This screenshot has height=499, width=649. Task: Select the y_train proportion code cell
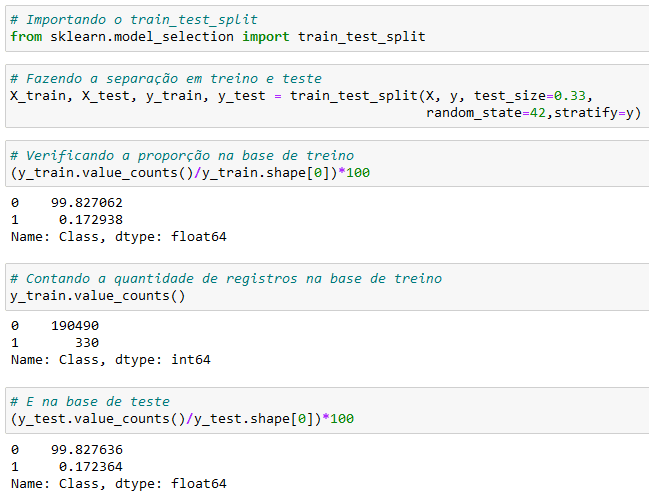click(x=327, y=163)
